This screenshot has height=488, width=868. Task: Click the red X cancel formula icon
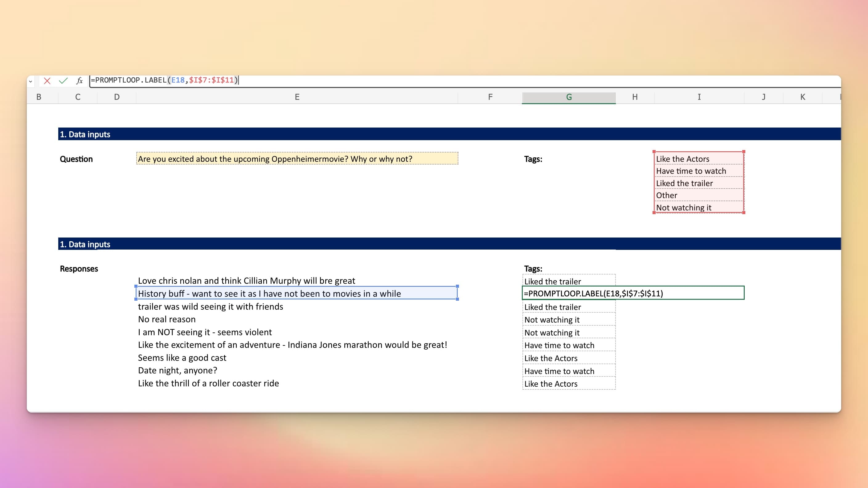47,80
